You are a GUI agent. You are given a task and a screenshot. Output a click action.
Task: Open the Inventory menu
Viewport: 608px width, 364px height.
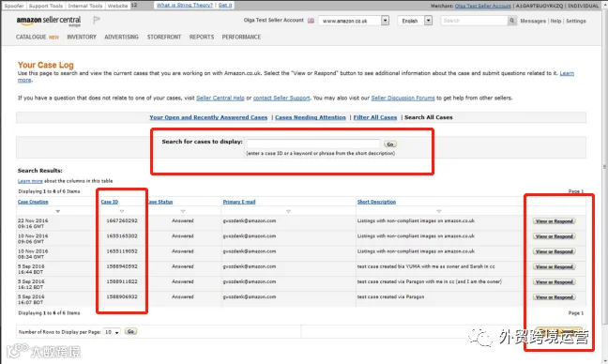(82, 37)
